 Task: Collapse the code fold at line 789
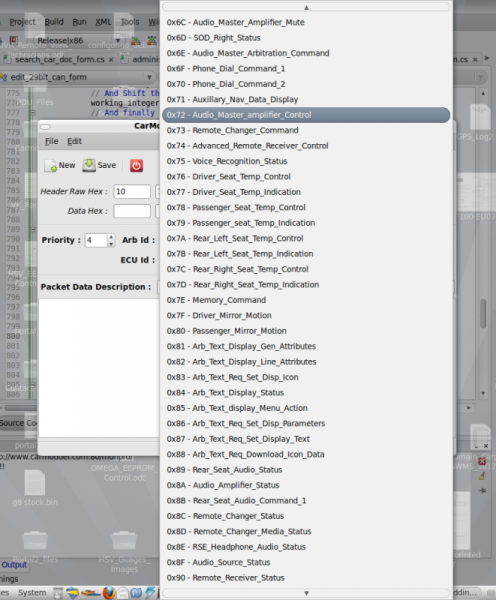[33, 229]
